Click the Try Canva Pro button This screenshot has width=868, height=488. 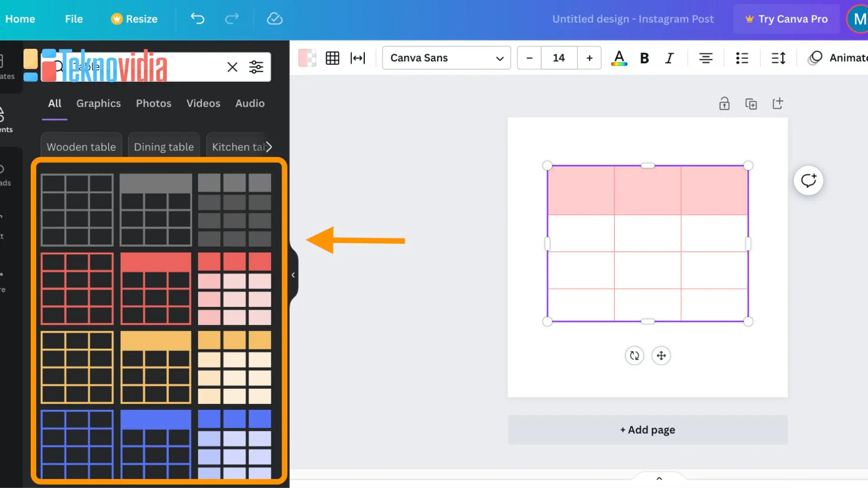click(787, 19)
